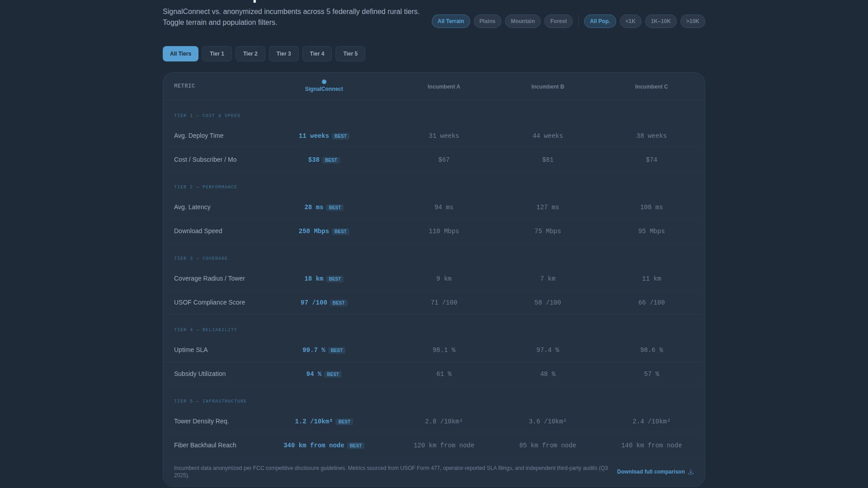Click the 140 km from node value

(651, 446)
